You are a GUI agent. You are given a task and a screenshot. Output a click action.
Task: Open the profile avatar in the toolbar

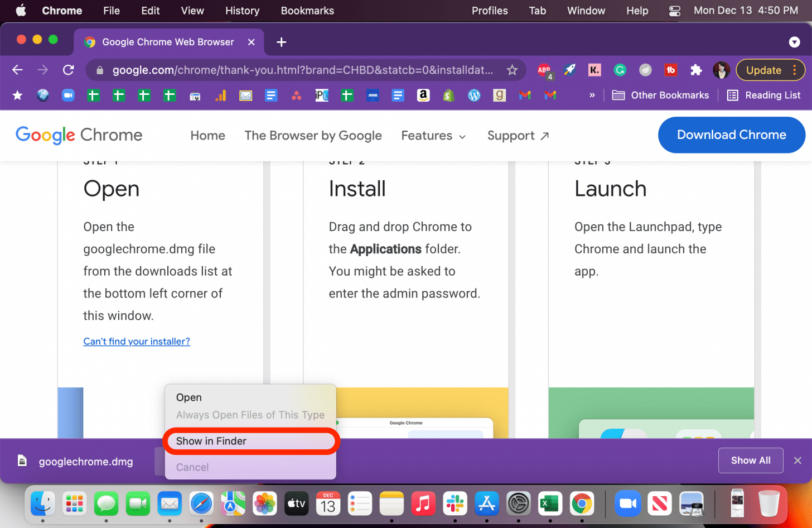tap(721, 70)
